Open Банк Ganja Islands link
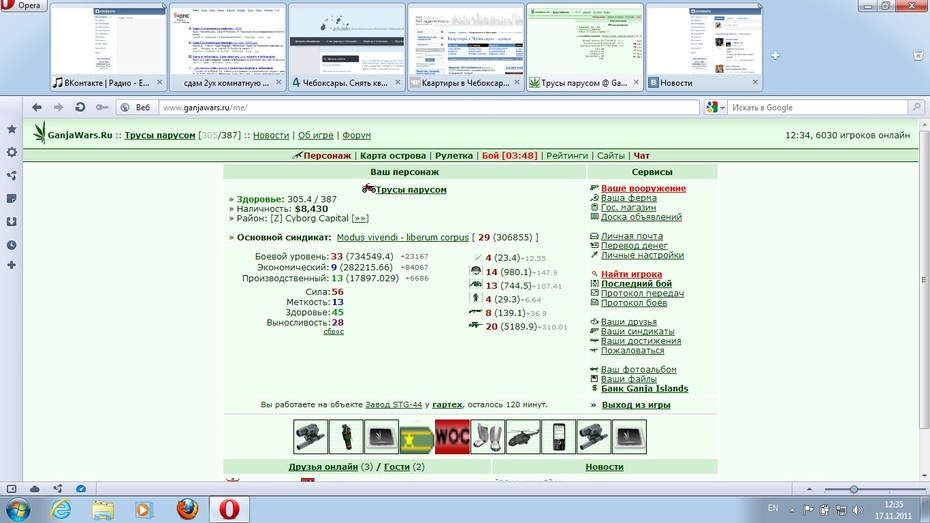Screen dimensions: 930x523 pos(645,388)
